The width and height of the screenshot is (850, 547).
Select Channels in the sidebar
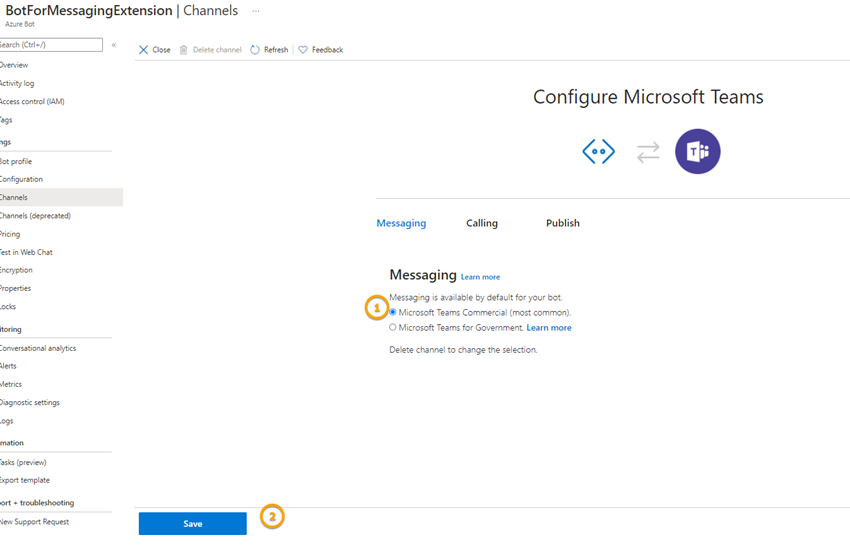[61, 197]
